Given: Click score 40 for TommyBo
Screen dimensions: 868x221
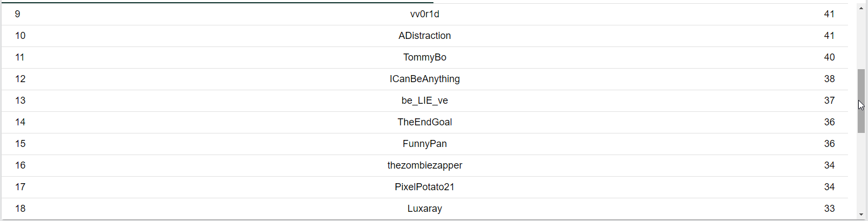Looking at the screenshot, I should [829, 57].
